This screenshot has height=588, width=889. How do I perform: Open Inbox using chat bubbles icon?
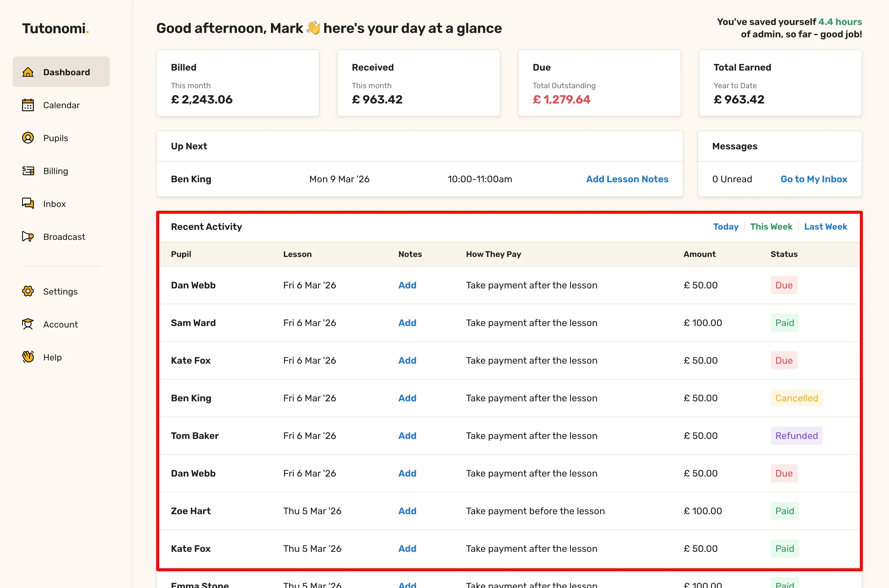tap(28, 204)
